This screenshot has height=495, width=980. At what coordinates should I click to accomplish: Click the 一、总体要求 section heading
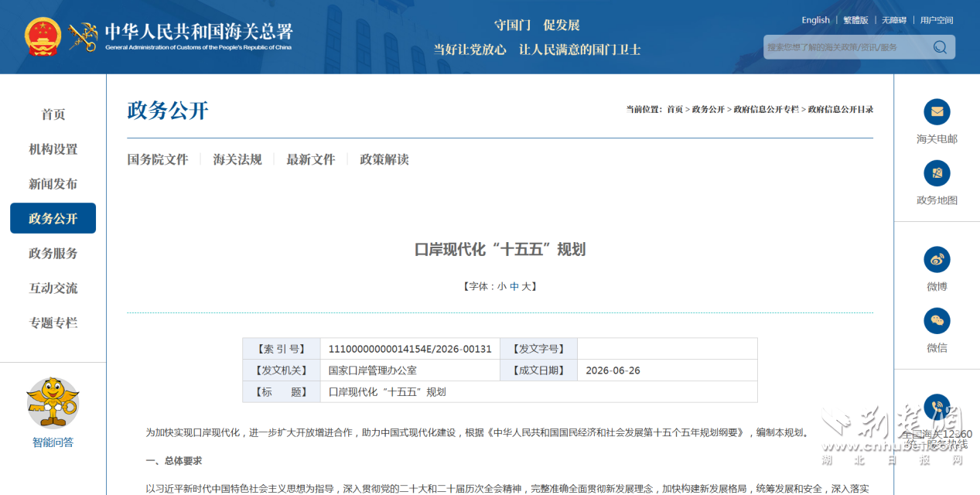(174, 461)
